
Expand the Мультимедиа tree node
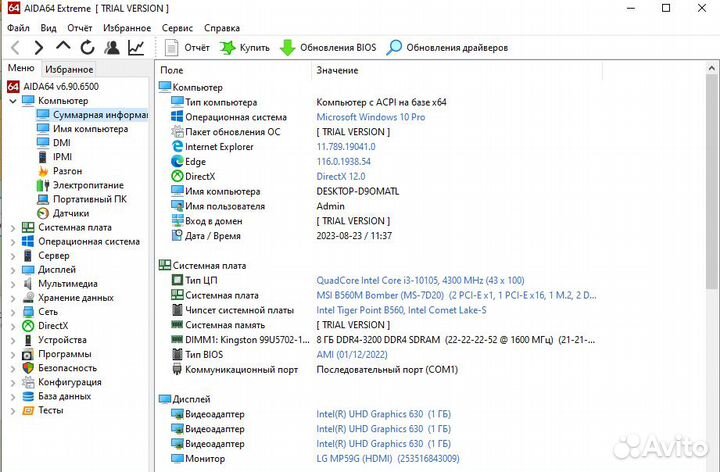13,284
